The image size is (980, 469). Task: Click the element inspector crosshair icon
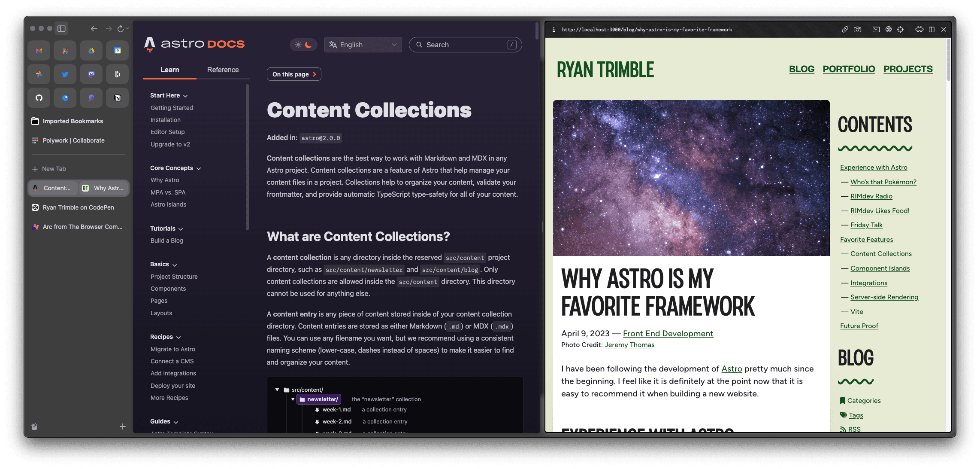click(x=901, y=30)
